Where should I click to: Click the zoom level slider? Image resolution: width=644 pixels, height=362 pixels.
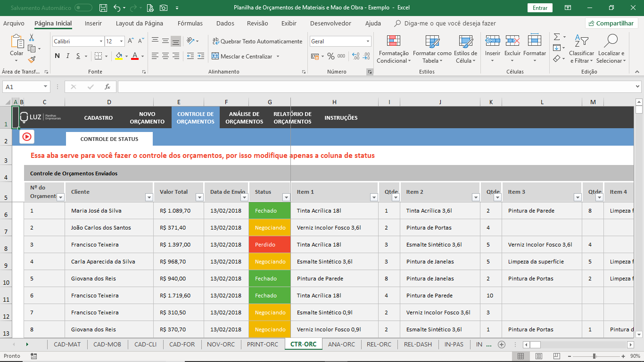(x=594, y=356)
